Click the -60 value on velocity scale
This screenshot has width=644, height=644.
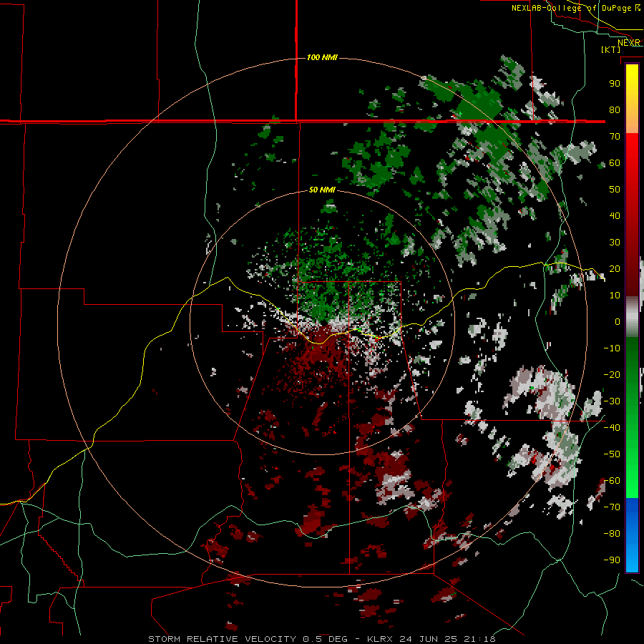click(612, 481)
